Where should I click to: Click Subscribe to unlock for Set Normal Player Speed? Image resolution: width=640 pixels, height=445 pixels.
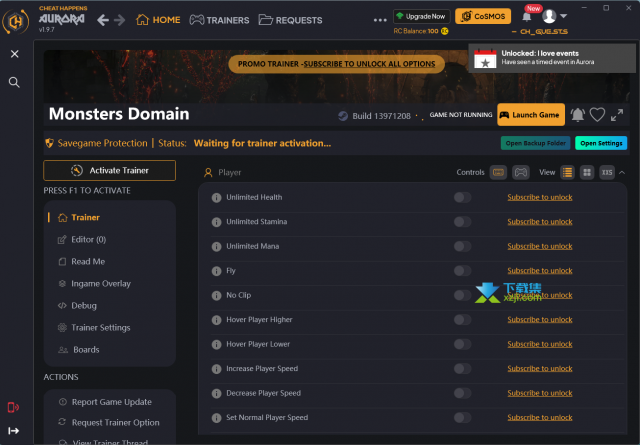[x=540, y=418]
